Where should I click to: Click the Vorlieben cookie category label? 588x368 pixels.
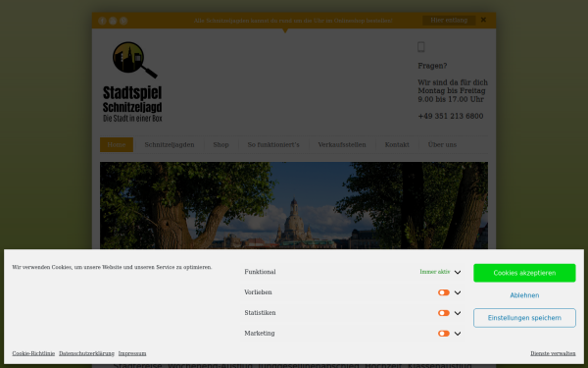(x=258, y=292)
